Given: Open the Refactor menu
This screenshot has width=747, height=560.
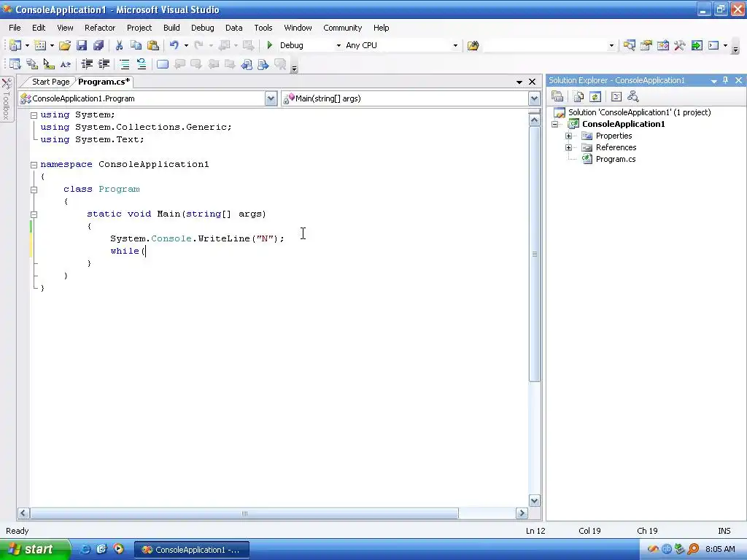Looking at the screenshot, I should click(100, 28).
